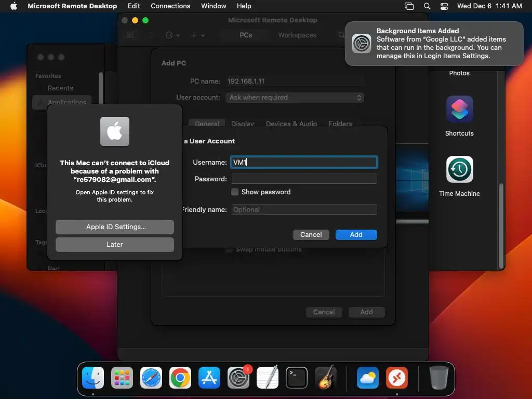The height and width of the screenshot is (399, 532).
Task: Click Later in the iCloud dialog
Action: [x=115, y=245]
